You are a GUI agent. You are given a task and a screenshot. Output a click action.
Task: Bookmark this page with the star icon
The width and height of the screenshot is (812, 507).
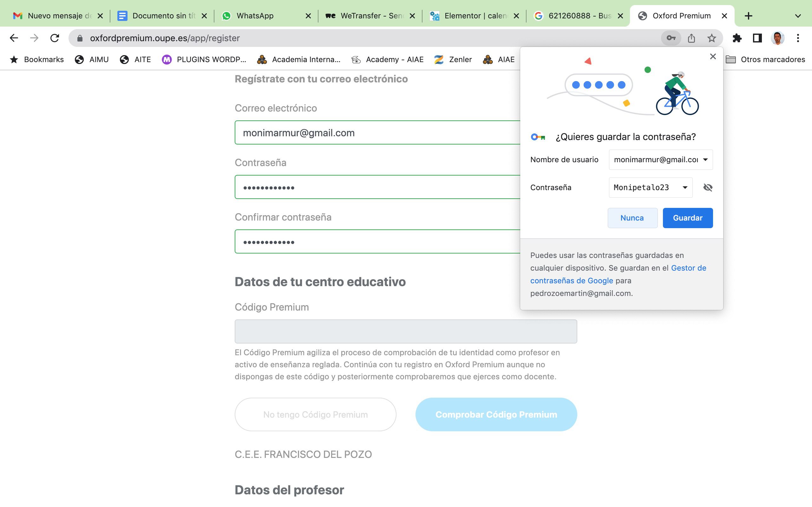[x=711, y=38]
